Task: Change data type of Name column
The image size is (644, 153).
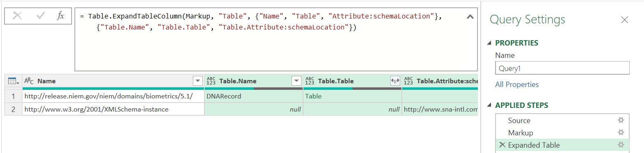Action: 29,81
